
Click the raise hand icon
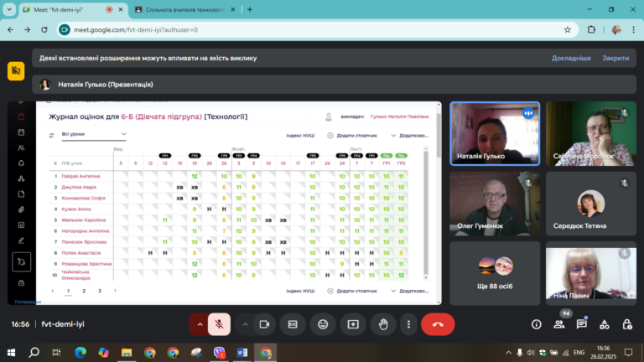pos(383,324)
